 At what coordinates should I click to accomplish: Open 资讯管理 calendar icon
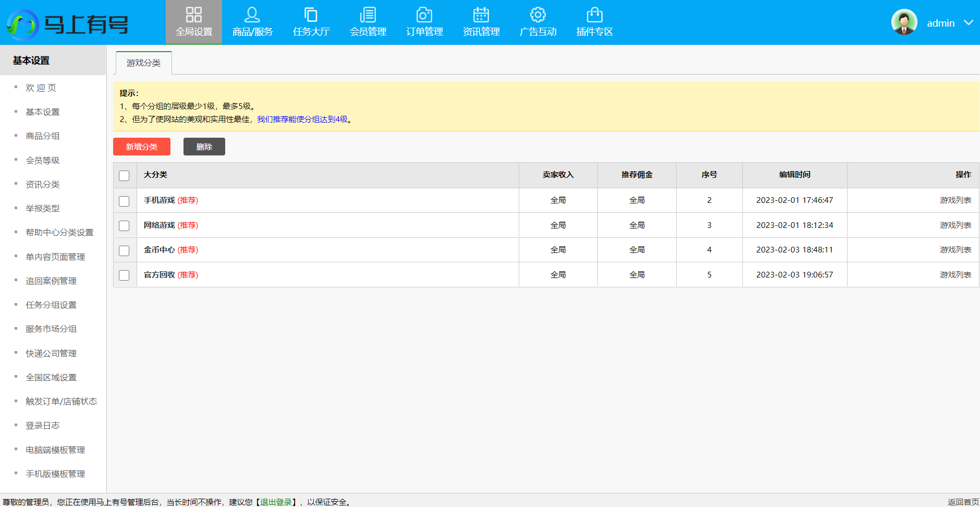click(x=481, y=15)
